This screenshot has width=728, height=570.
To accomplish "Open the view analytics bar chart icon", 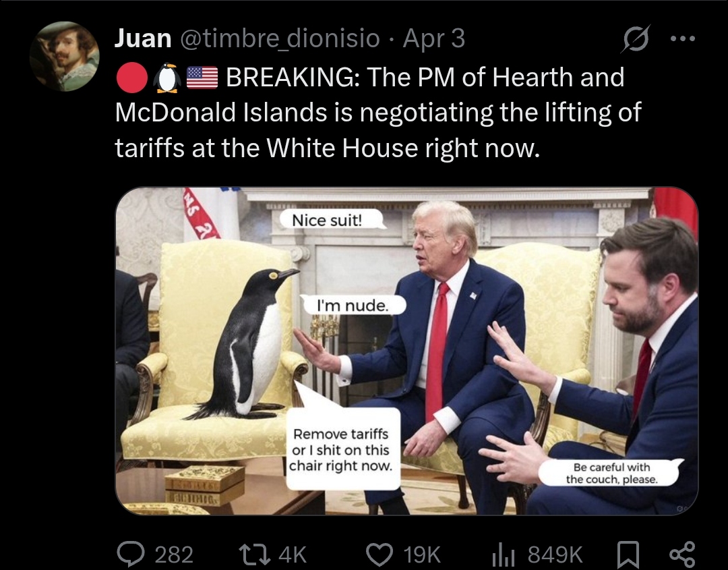I will click(504, 554).
